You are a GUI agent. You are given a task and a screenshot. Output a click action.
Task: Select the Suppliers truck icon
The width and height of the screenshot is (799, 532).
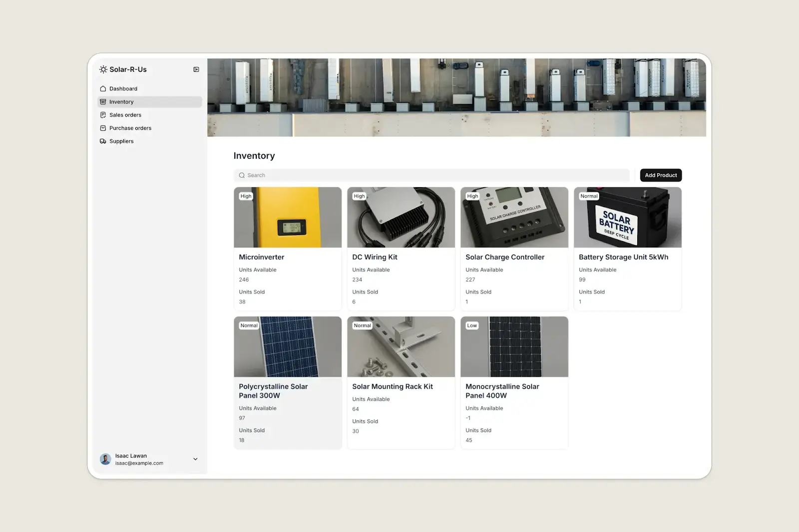(103, 141)
